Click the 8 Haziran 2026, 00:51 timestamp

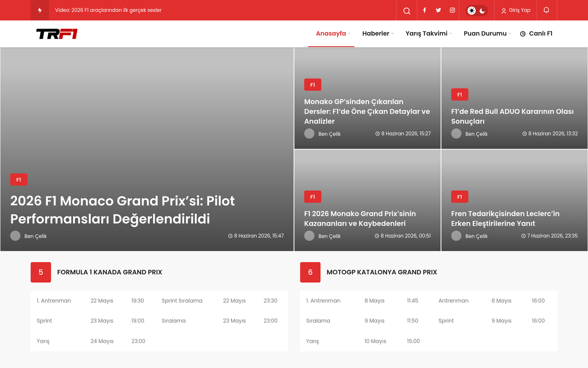coord(403,236)
